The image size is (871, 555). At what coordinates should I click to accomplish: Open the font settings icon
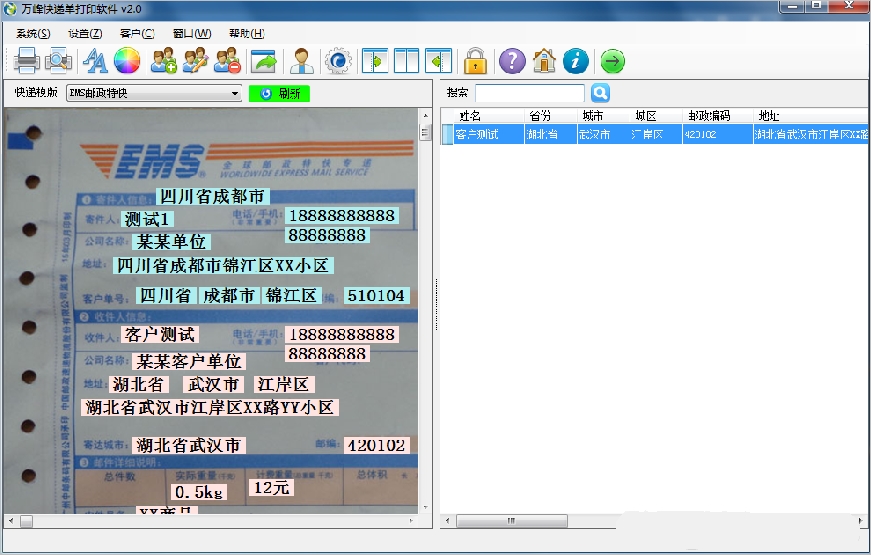(x=95, y=61)
